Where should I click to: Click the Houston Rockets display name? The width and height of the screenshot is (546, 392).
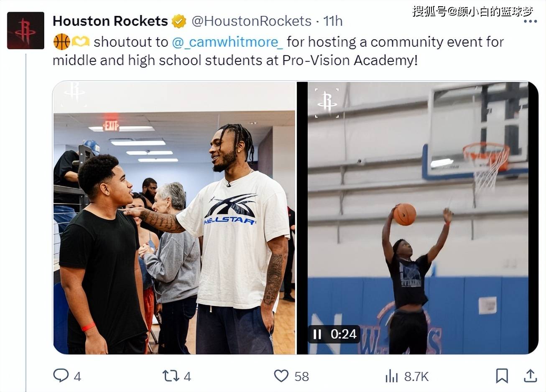pos(110,21)
